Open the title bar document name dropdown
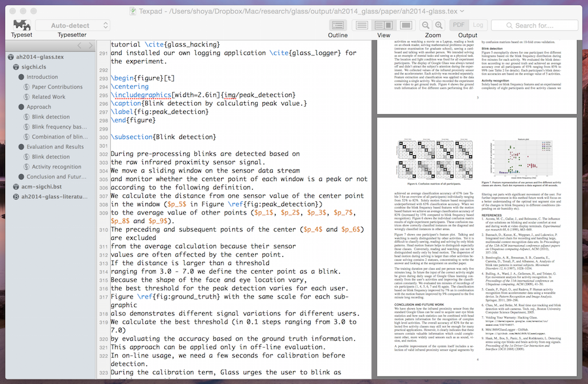This screenshot has height=384, width=588. (462, 11)
